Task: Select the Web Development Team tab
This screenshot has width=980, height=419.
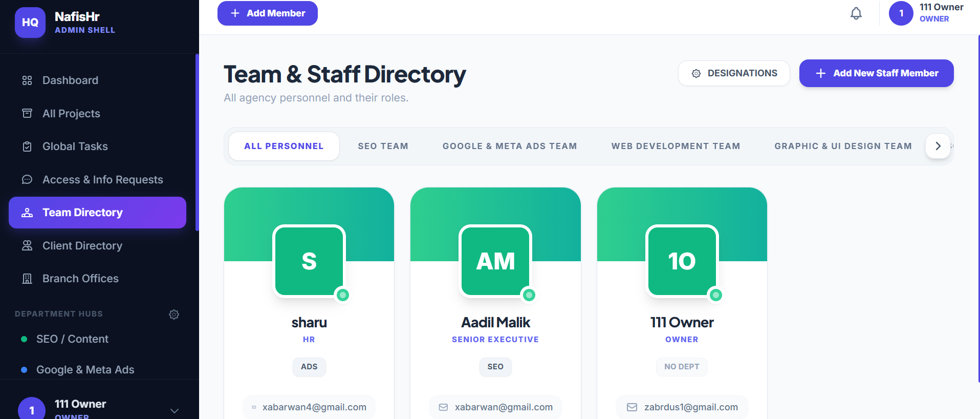Action: coord(676,146)
